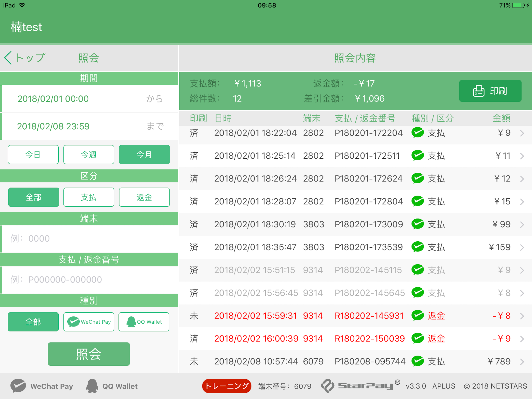Tap 金額 column header
Screen dimensions: 532x399
click(x=501, y=118)
